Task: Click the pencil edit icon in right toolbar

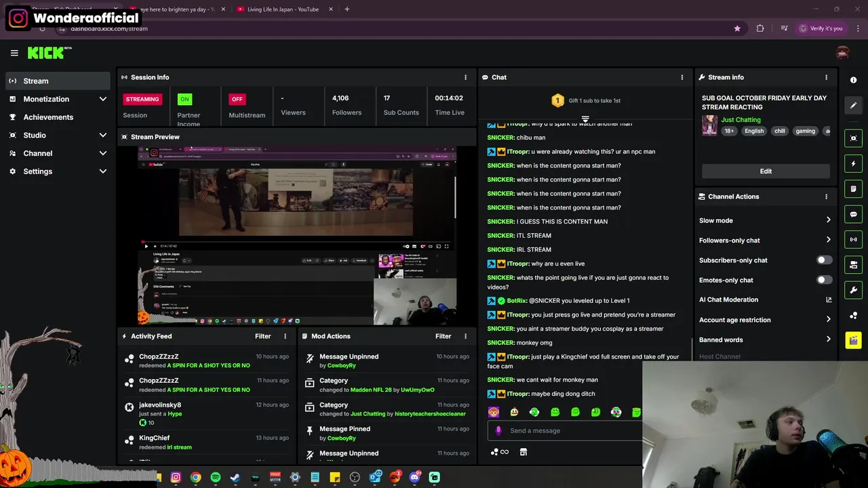Action: click(853, 106)
